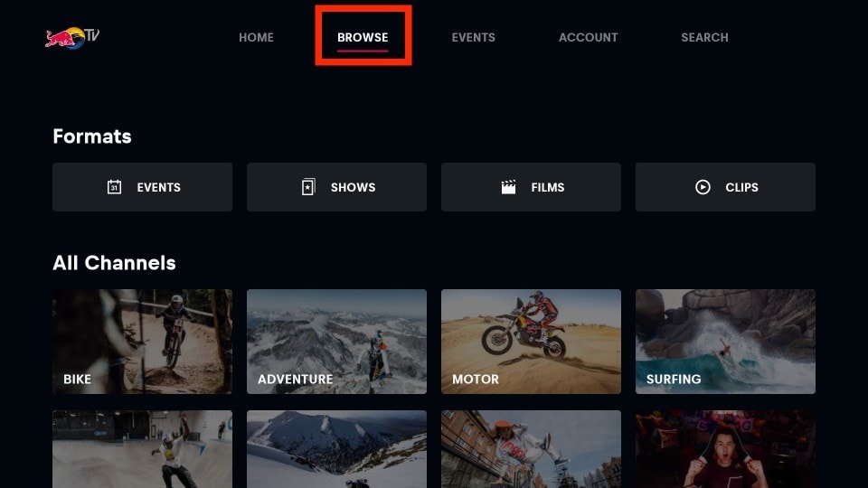Open the Adventure channel thumbnail

(x=336, y=342)
